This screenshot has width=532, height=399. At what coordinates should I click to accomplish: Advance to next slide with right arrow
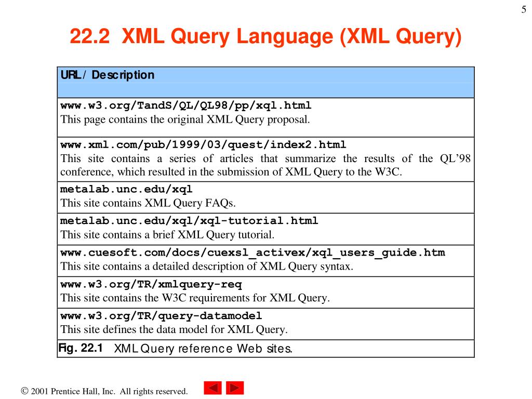tap(235, 388)
